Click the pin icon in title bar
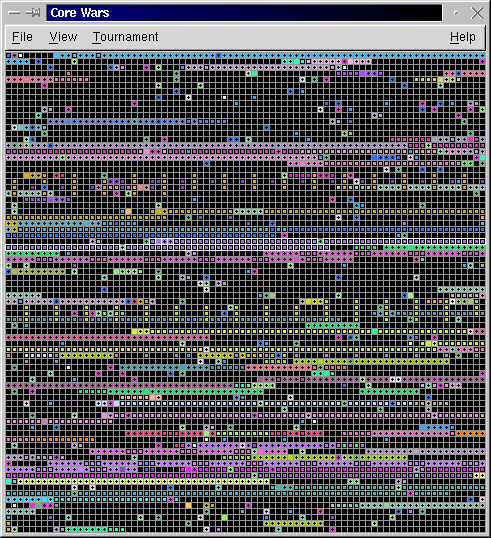Screen dimensions: 491x538 tap(33, 13)
